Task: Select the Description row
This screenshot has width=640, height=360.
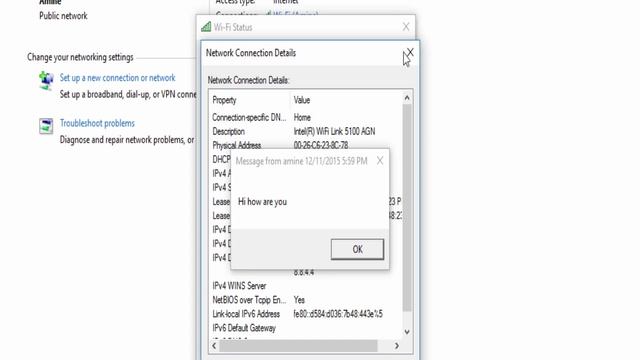Action: pos(306,131)
